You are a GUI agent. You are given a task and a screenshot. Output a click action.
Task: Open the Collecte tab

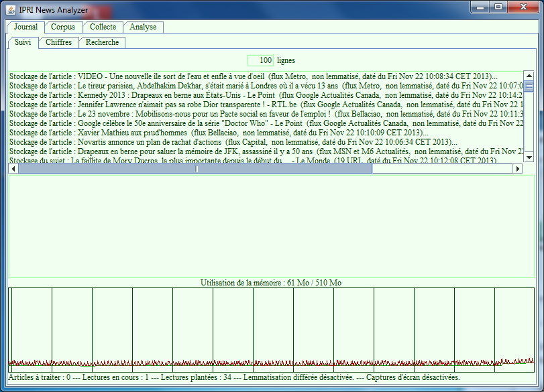point(103,27)
